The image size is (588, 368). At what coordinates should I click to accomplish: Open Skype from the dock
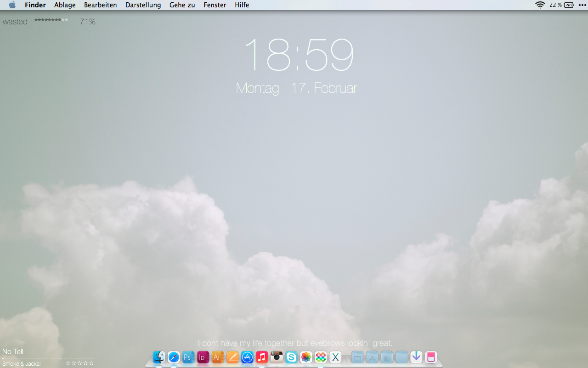click(291, 357)
